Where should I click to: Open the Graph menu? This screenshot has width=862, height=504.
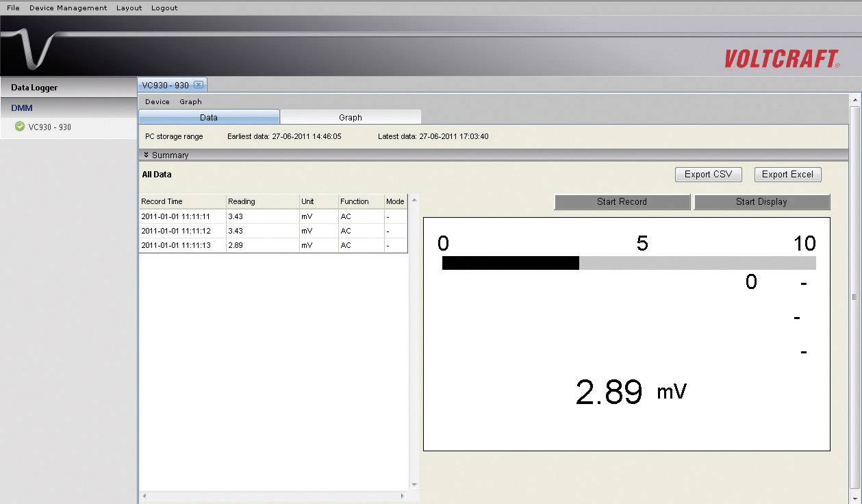point(190,101)
